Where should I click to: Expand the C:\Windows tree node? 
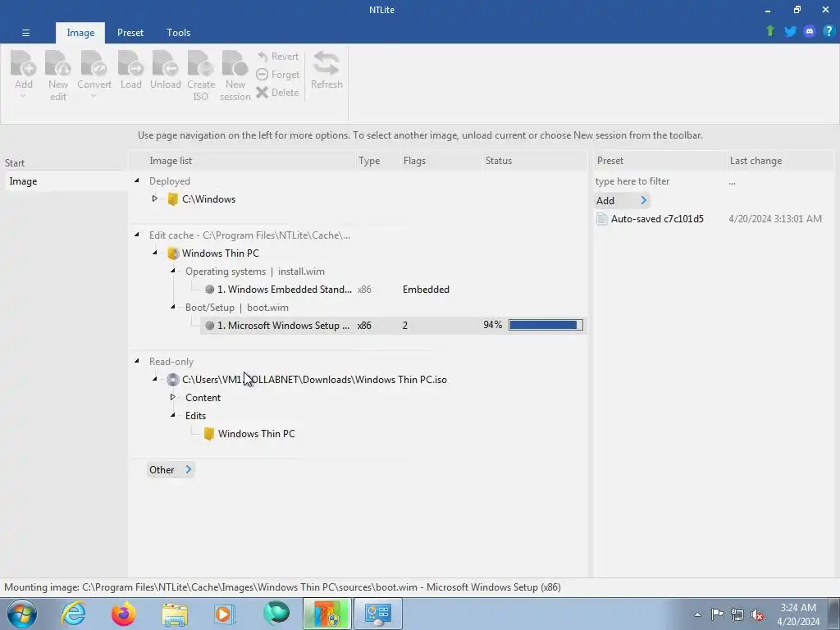155,199
